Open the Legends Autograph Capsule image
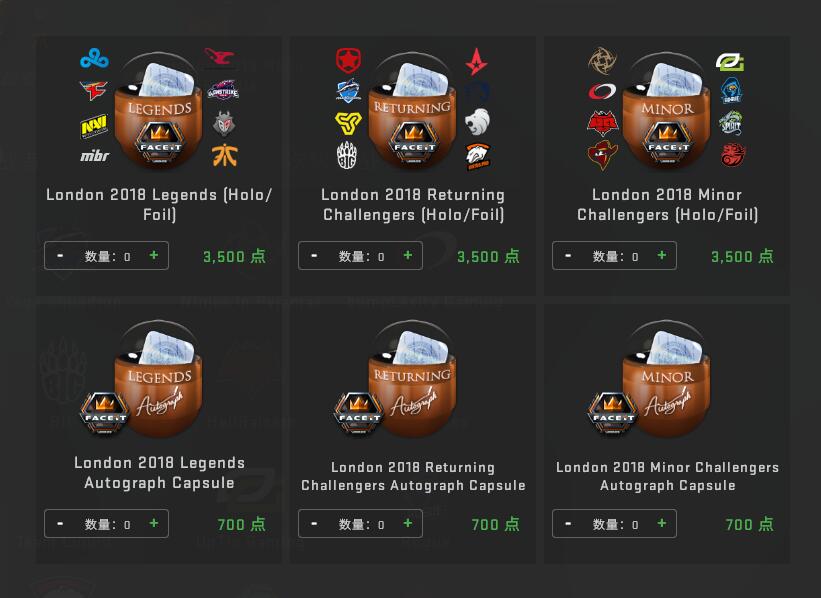821x598 pixels. (x=142, y=379)
